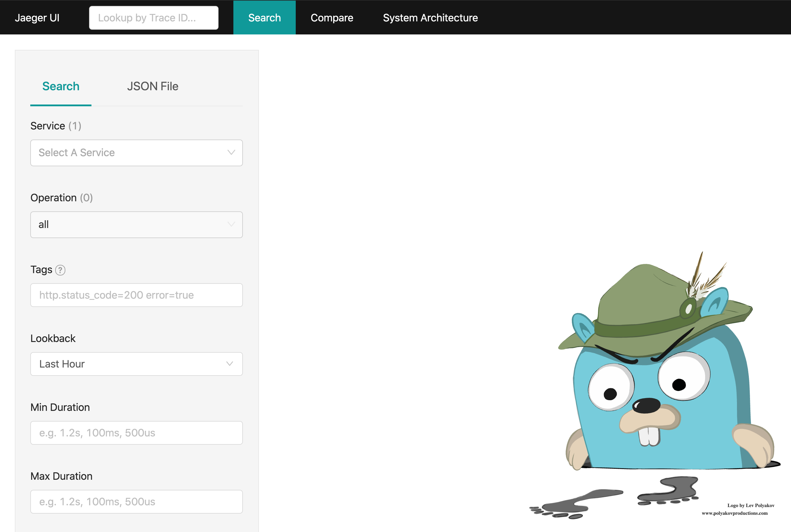Viewport: 791px width, 532px height.
Task: Open System Architecture in the nav bar
Action: coord(430,18)
